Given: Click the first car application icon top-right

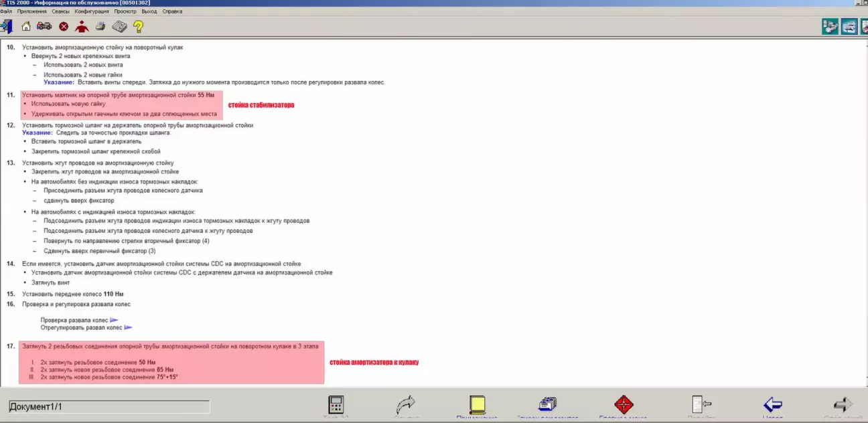Looking at the screenshot, I should click(830, 27).
